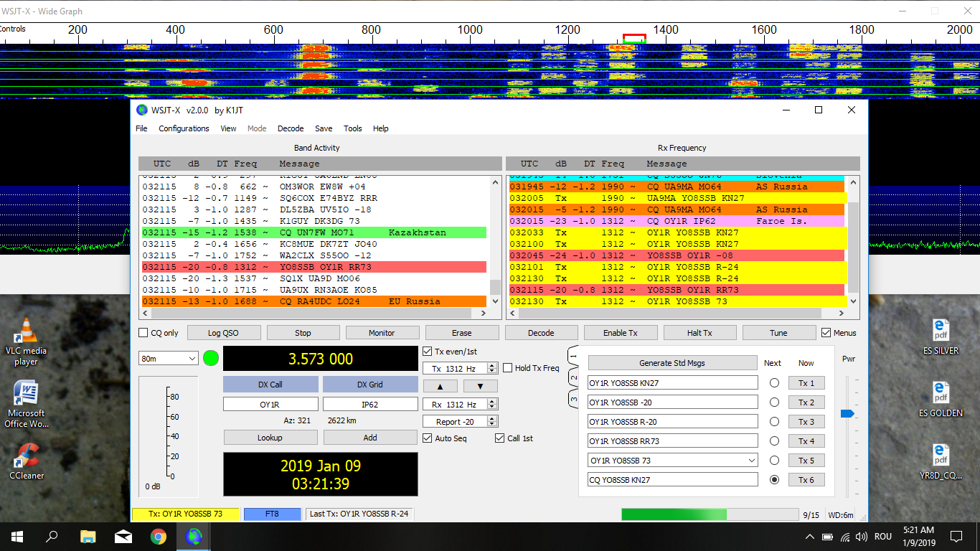Viewport: 980px width, 551px height.
Task: Click the down arrow frequency shift button
Action: (x=480, y=386)
